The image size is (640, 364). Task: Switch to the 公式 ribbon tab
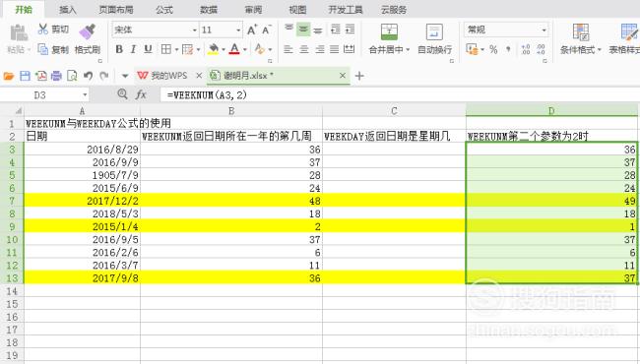tap(164, 10)
